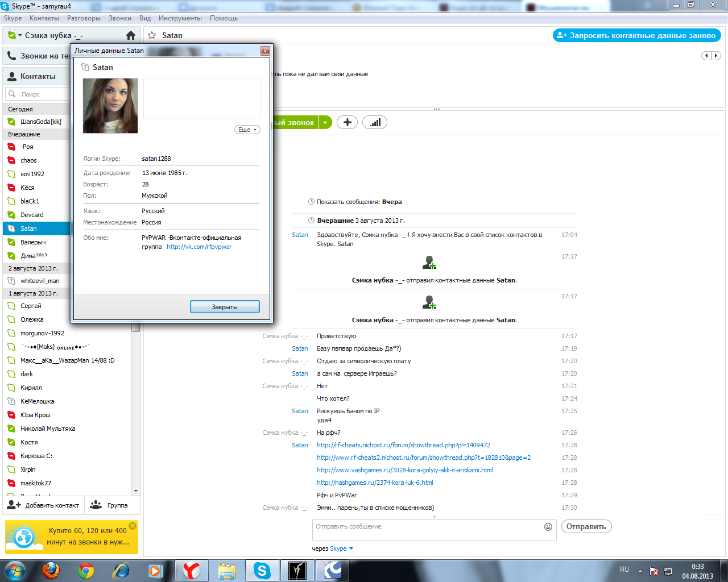This screenshot has height=582, width=728.
Task: Close the call minutes advertisement banner
Action: (133, 526)
